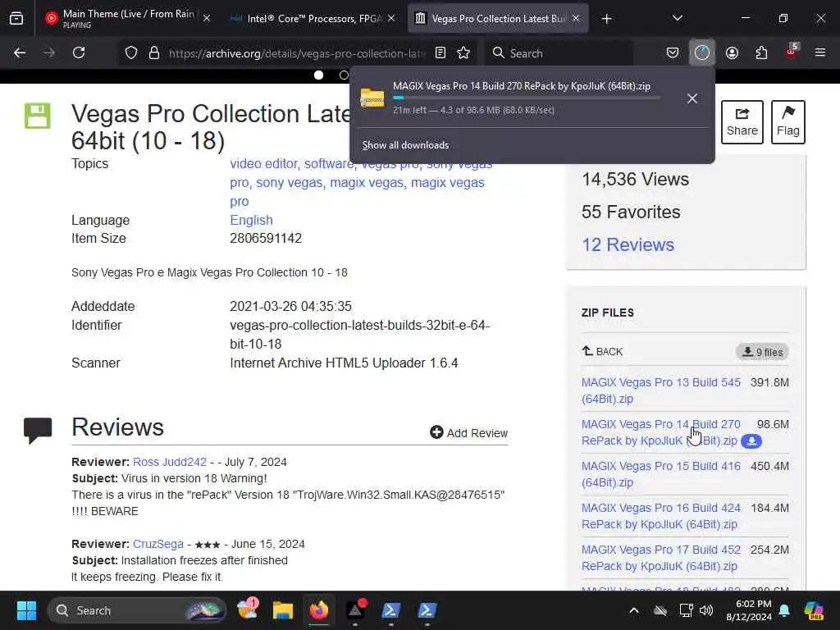Cancel the MAGIX Vegas Pro 14 download
The height and width of the screenshot is (630, 840).
pyautogui.click(x=692, y=98)
